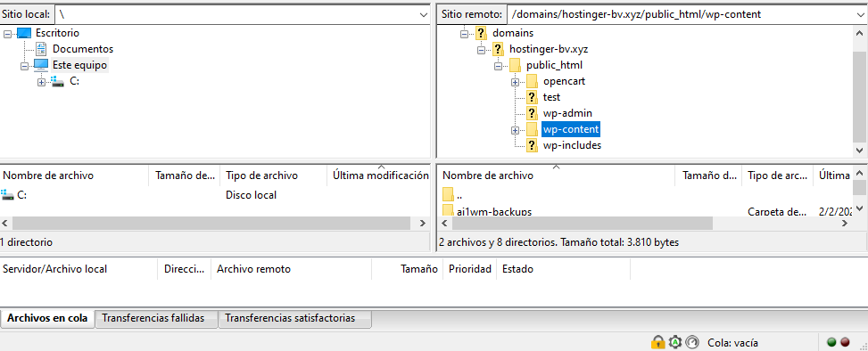Click the Documentos file icon
This screenshot has width=868, height=351.
tap(41, 49)
